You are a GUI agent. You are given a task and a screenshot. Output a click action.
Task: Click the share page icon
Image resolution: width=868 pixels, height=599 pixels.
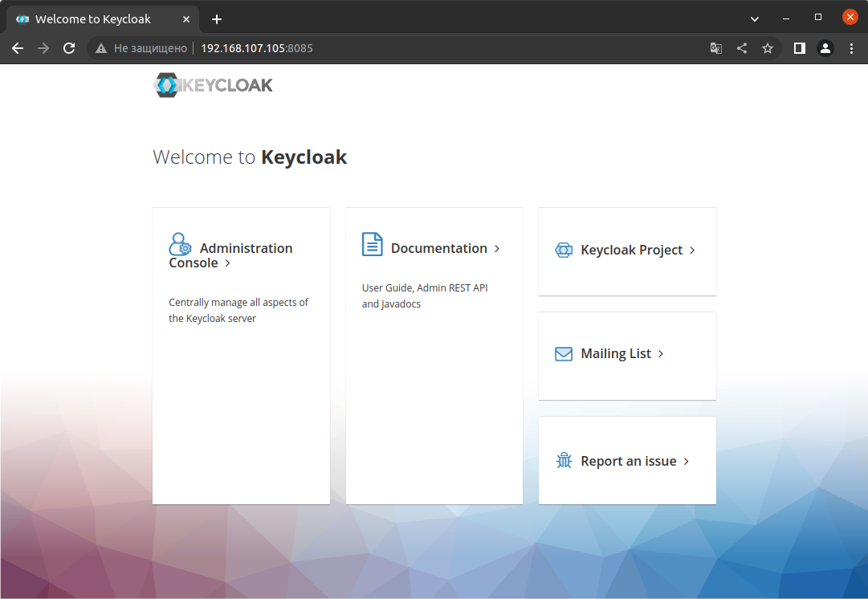pyautogui.click(x=742, y=48)
